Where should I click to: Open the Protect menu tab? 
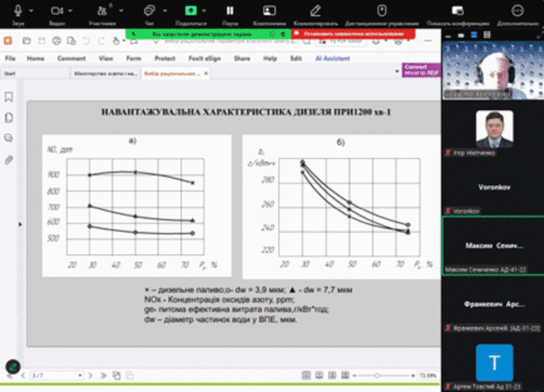coord(165,58)
